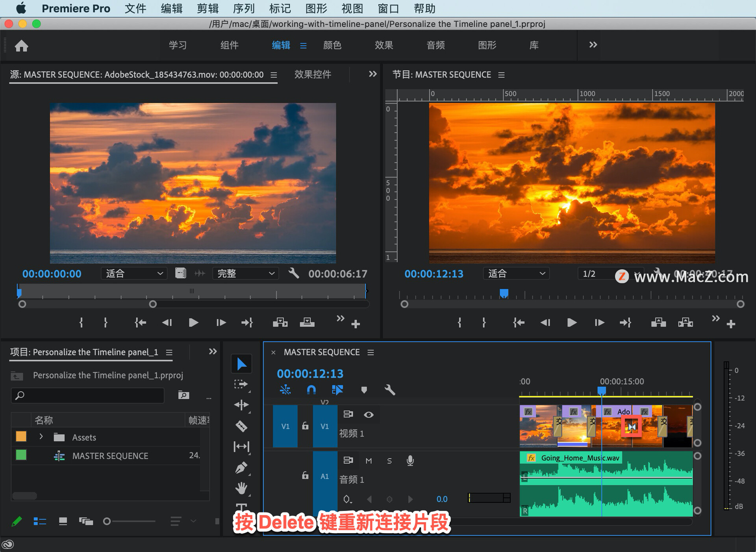Switch to the 颜色 workspace tab
756x552 pixels.
click(332, 45)
